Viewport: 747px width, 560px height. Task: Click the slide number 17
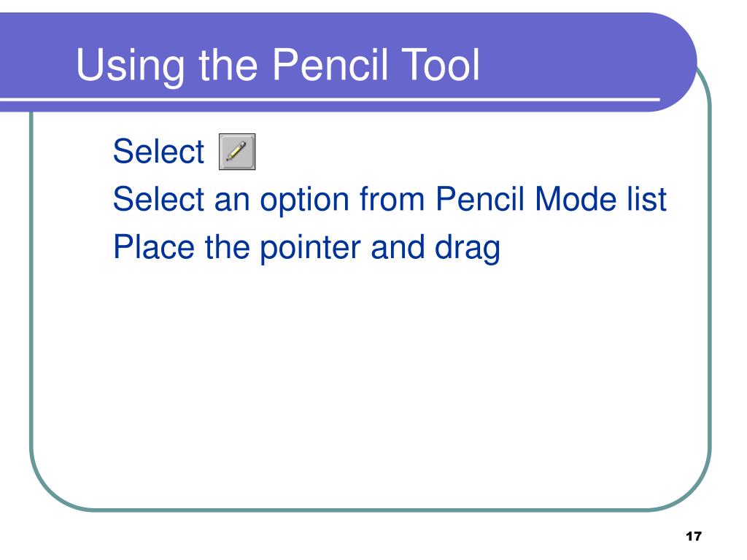(694, 536)
